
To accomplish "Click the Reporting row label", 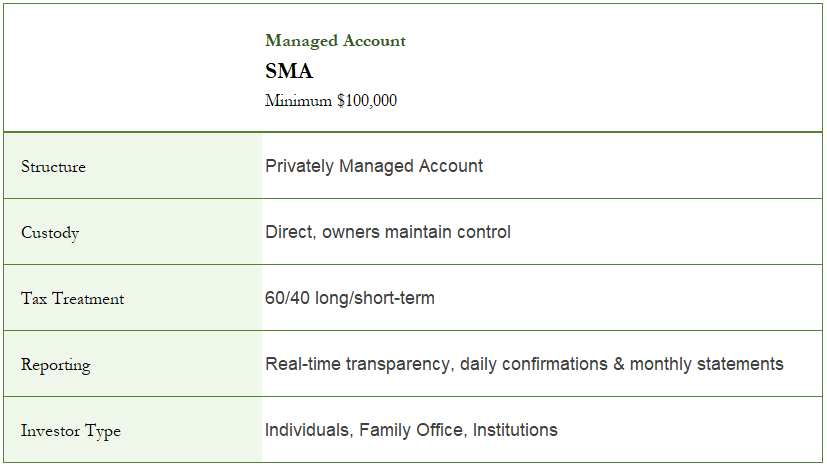I will tap(55, 365).
